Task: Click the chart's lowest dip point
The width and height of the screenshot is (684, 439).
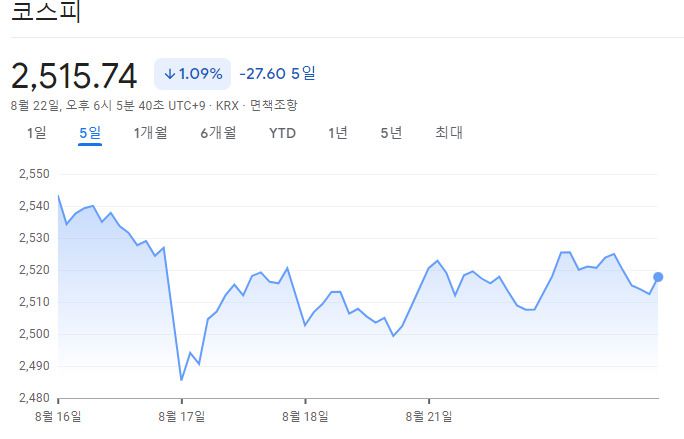Action: click(181, 380)
